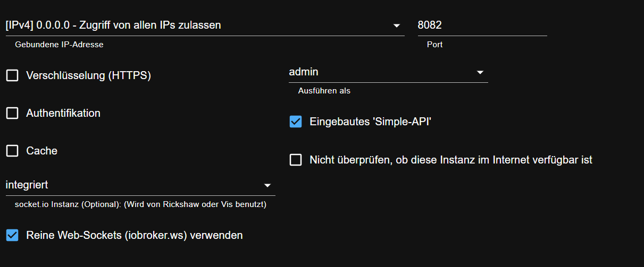
Task: Click the 'Reine Web-Sockets (iobroker.ws) verwenden' label
Action: click(x=135, y=235)
